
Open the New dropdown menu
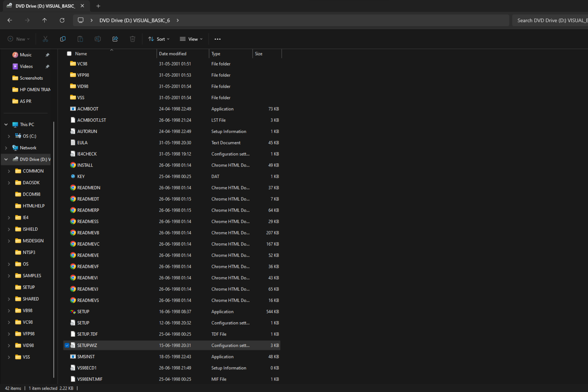[19, 39]
